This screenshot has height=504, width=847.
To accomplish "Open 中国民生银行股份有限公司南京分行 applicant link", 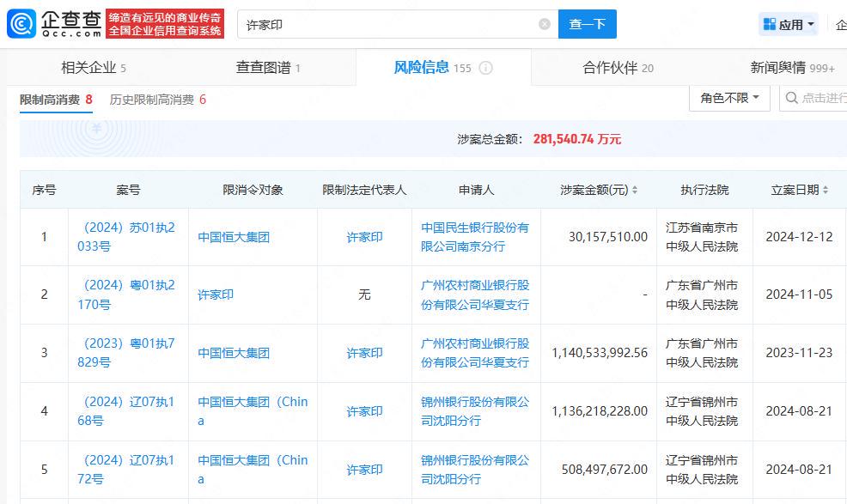I will (x=475, y=237).
